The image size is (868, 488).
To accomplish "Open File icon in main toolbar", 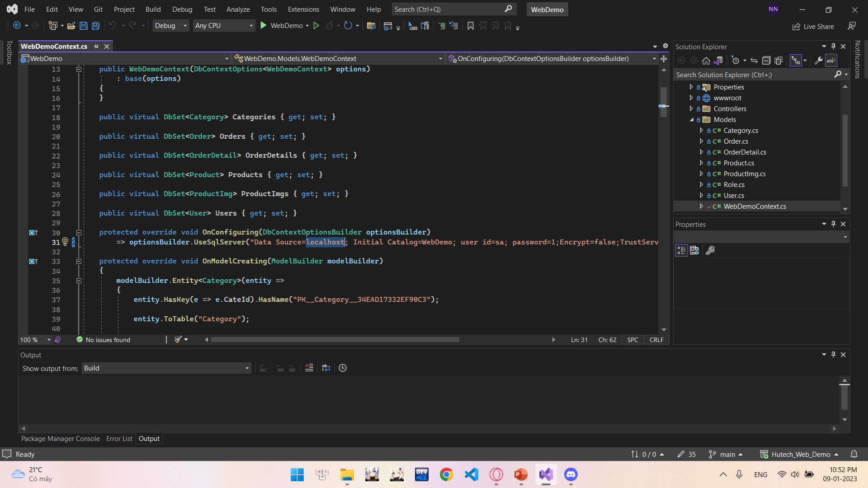I will (x=71, y=26).
